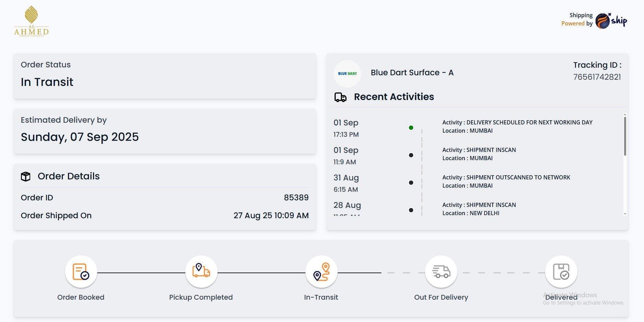Viewport: 644px width, 322px height.
Task: Select the Out For Delivery icon
Action: [x=441, y=272]
